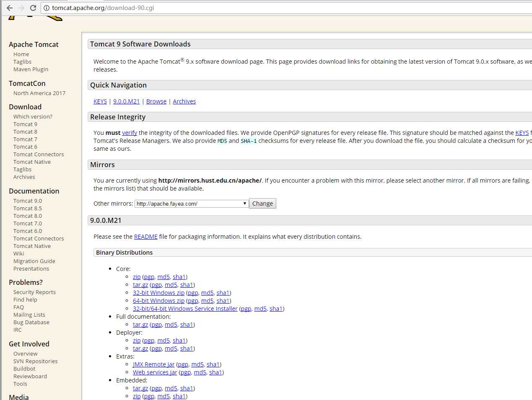The width and height of the screenshot is (532, 400).
Task: Open KEYS link in Release Integrity paragraph
Action: 522,133
